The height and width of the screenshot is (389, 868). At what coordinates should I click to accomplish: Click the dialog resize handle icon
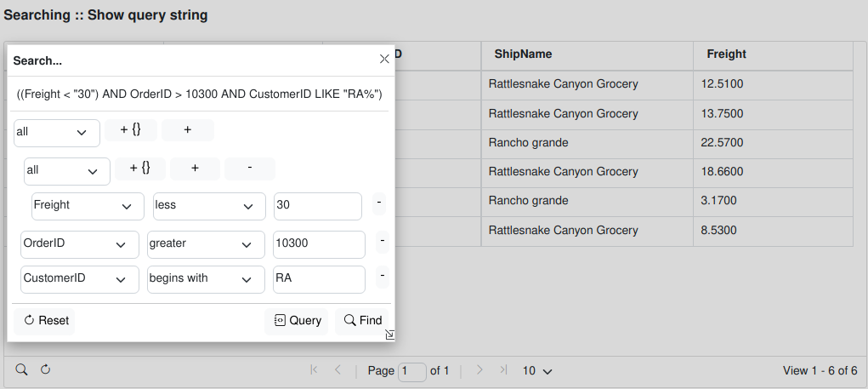(x=389, y=335)
